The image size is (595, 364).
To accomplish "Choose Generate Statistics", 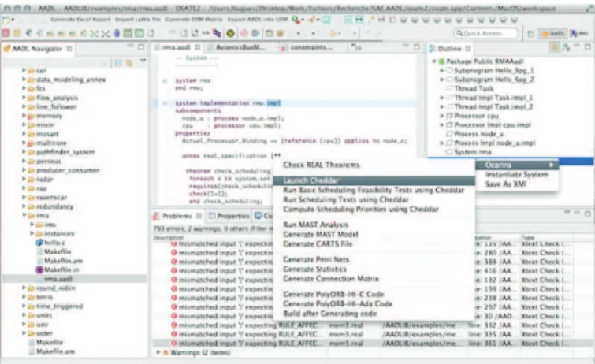I will (314, 269).
